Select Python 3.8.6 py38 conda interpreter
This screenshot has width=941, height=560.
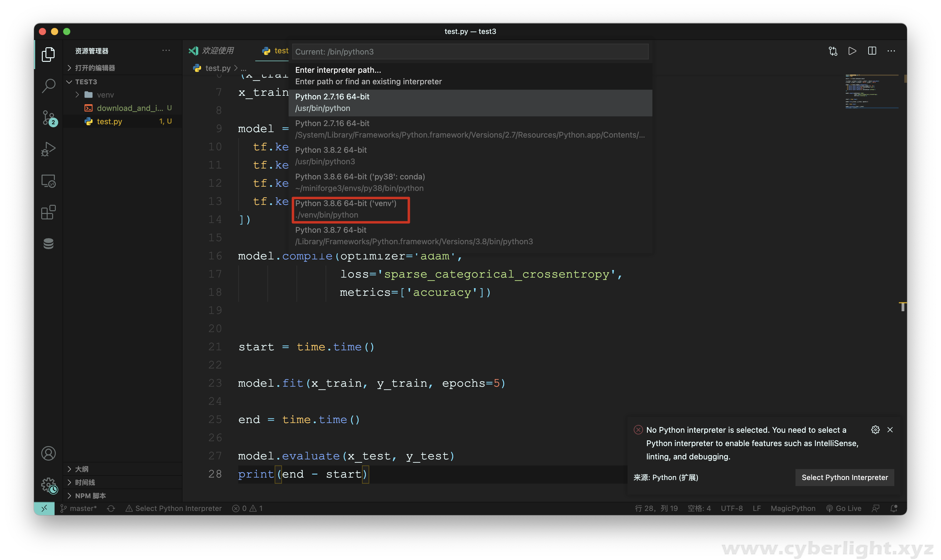tap(470, 182)
